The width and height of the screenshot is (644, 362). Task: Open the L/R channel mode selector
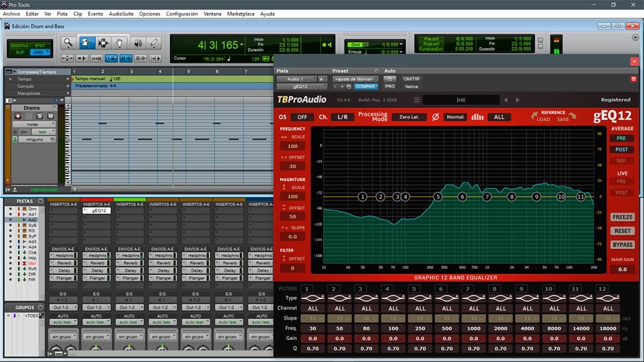click(x=342, y=117)
